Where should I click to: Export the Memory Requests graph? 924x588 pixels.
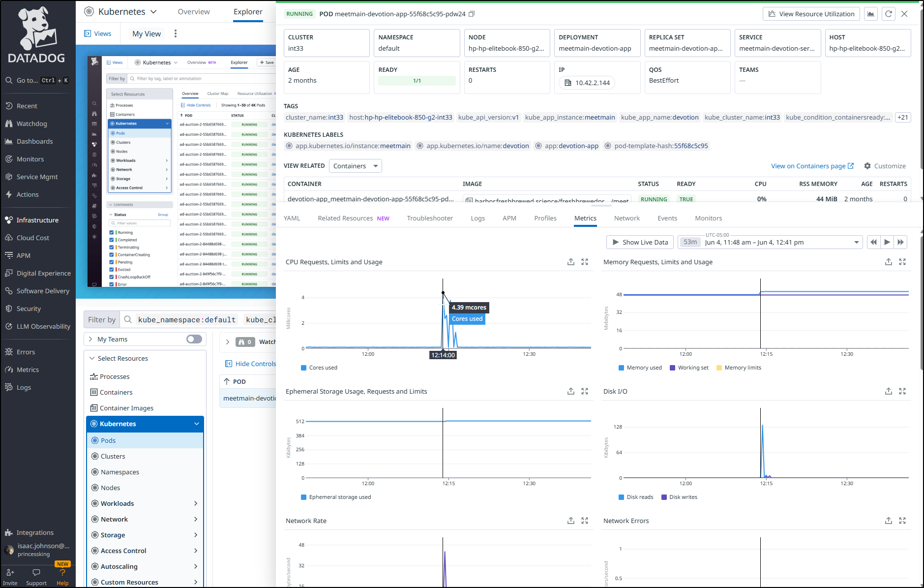pos(889,262)
